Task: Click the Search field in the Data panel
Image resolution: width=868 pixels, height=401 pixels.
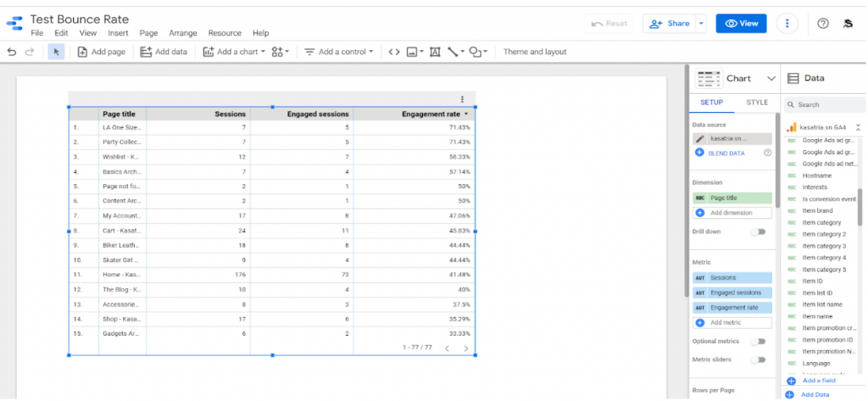Action: click(x=825, y=104)
